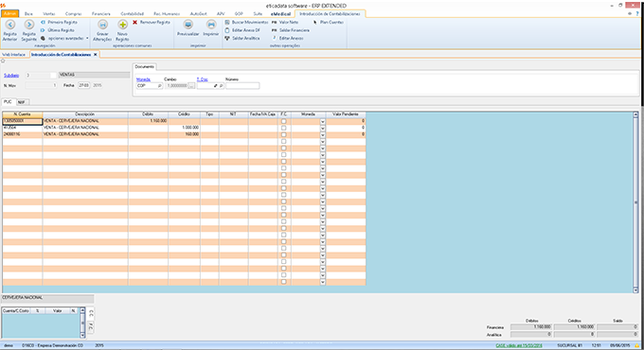Click the Descripción column header
The width and height of the screenshot is (644, 350).
click(85, 114)
